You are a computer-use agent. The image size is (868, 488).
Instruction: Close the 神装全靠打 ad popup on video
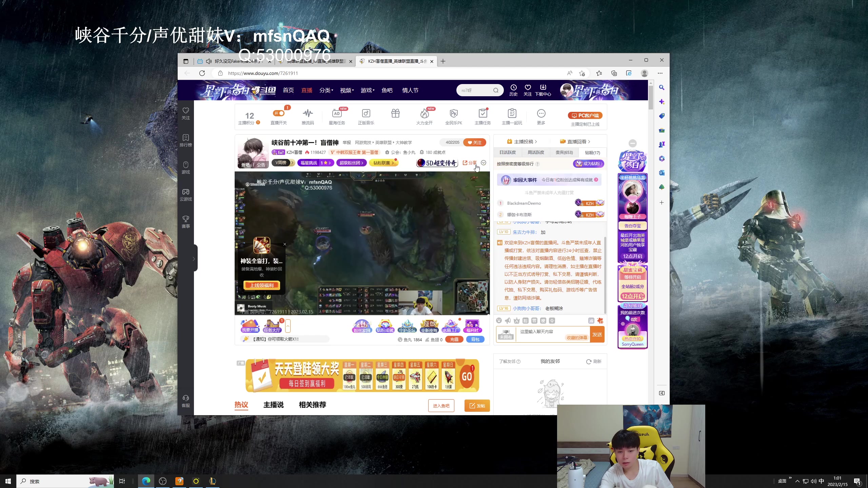point(285,244)
